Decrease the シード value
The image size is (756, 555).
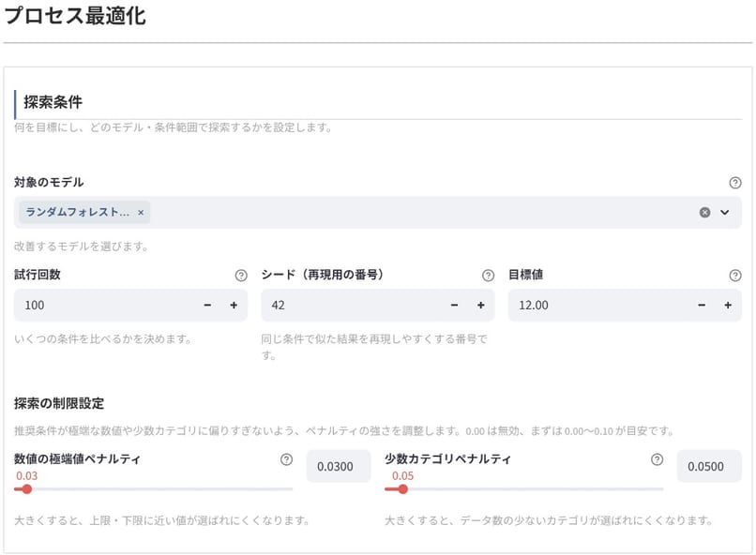454,305
